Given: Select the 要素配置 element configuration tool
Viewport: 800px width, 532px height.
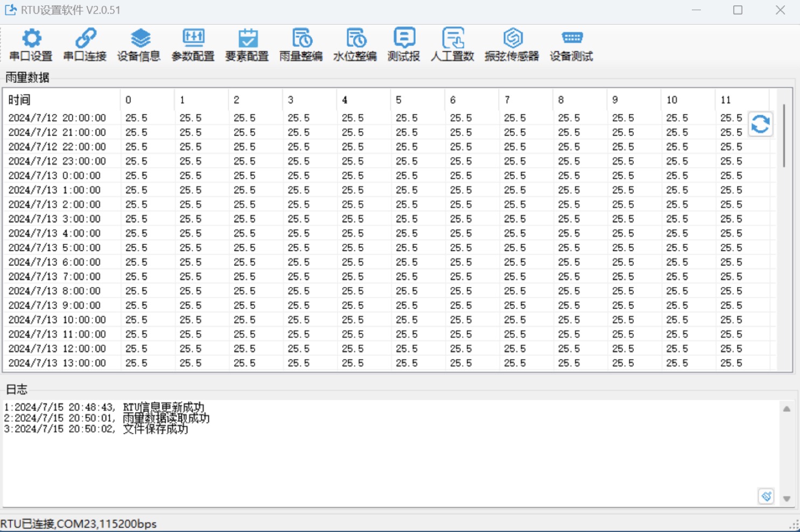Looking at the screenshot, I should coord(247,45).
